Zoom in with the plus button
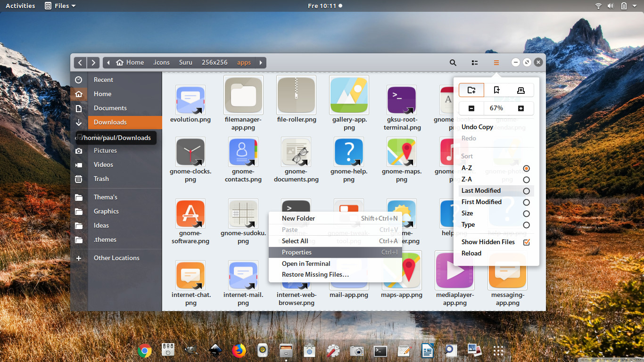644x362 pixels. [521, 108]
